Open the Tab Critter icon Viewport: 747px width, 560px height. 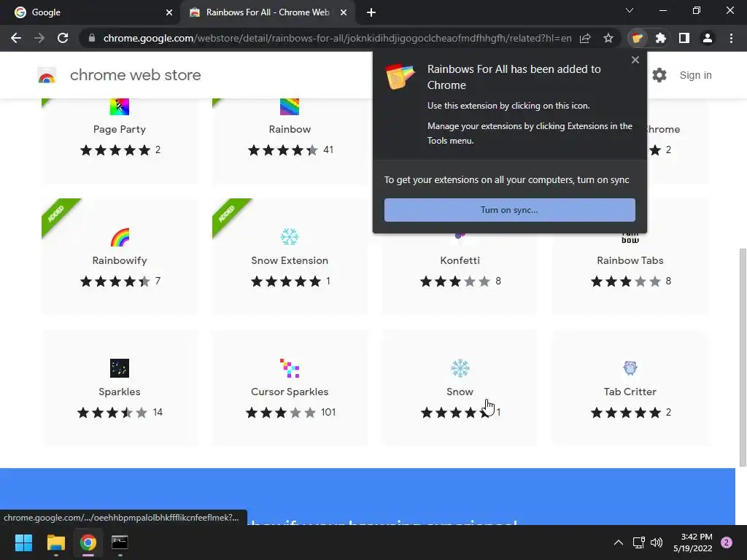630,368
